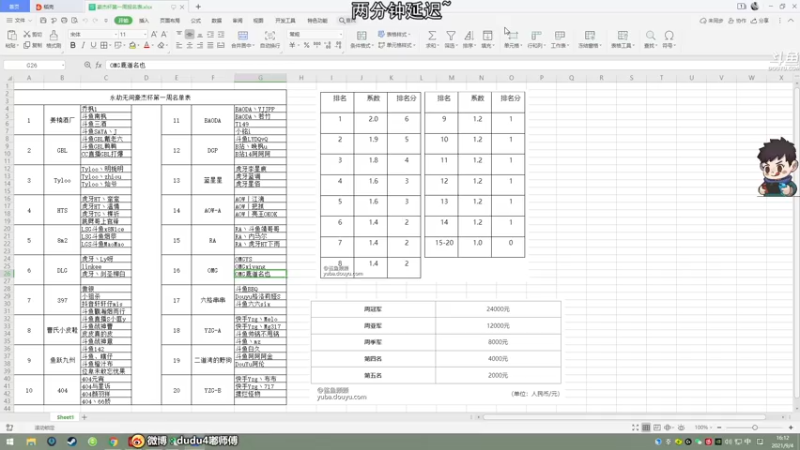This screenshot has width=800, height=450.
Task: Decrease font size with small A
Action: point(164,34)
